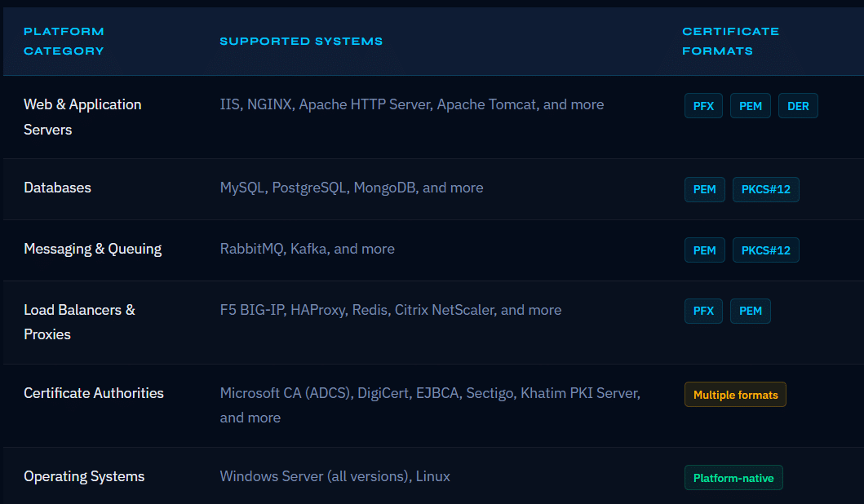Click PEM badge in Web & Application Servers row
The image size is (864, 504).
751,106
